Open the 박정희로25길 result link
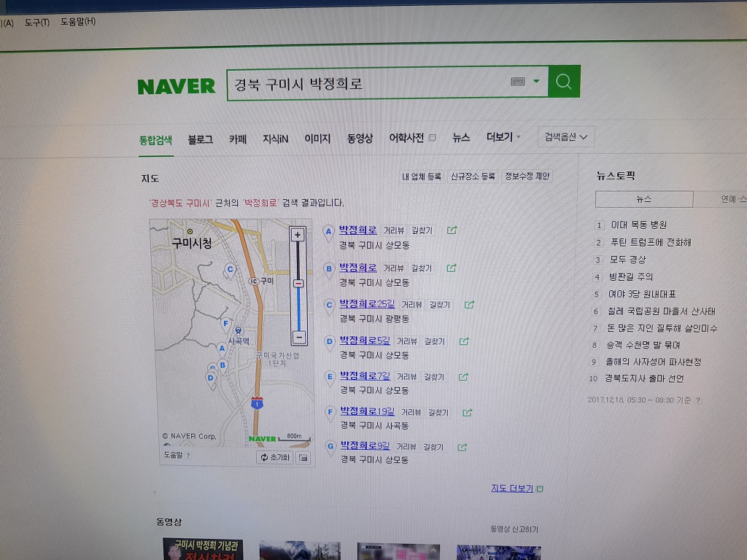This screenshot has width=747, height=560. 367,304
